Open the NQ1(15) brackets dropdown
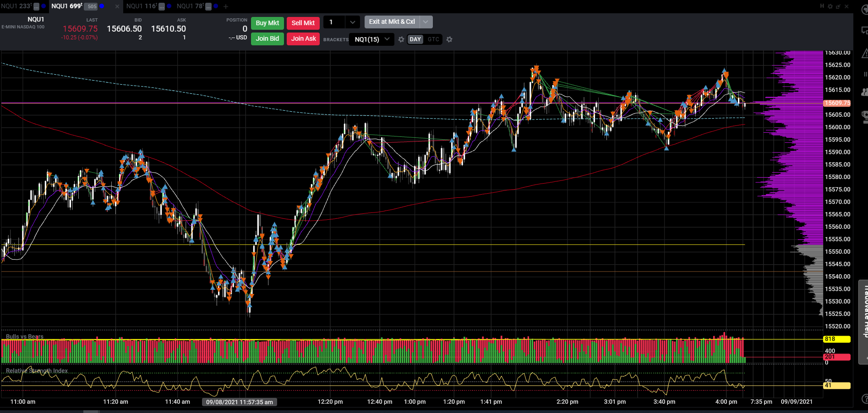Viewport: 868px width, 413px height. click(371, 39)
